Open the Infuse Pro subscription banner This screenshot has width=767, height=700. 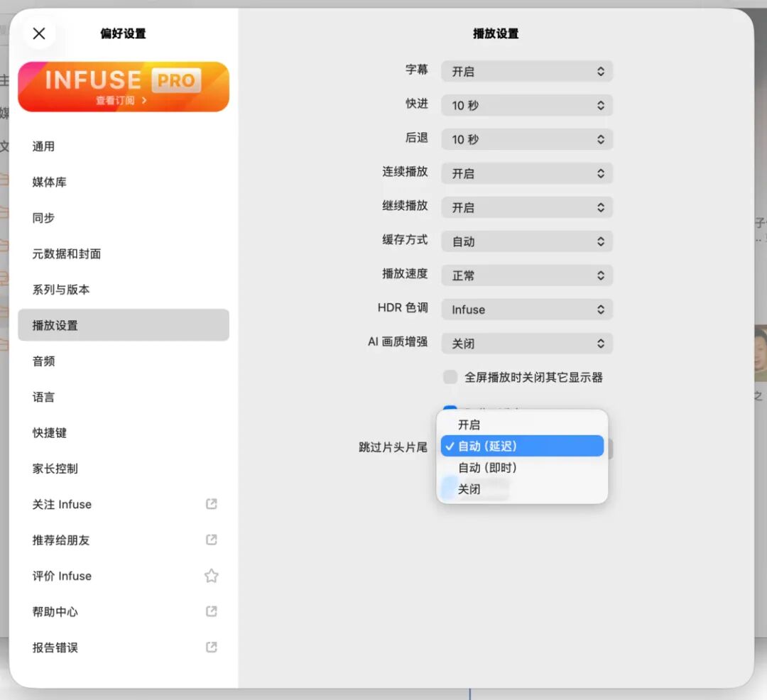point(124,87)
